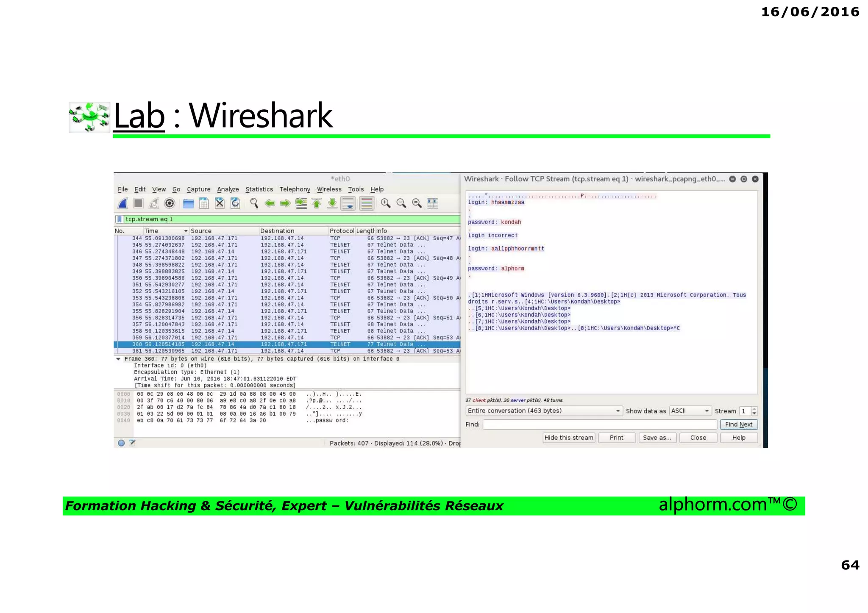Open the File menu
Screen dimensions: 868x613
(x=122, y=189)
